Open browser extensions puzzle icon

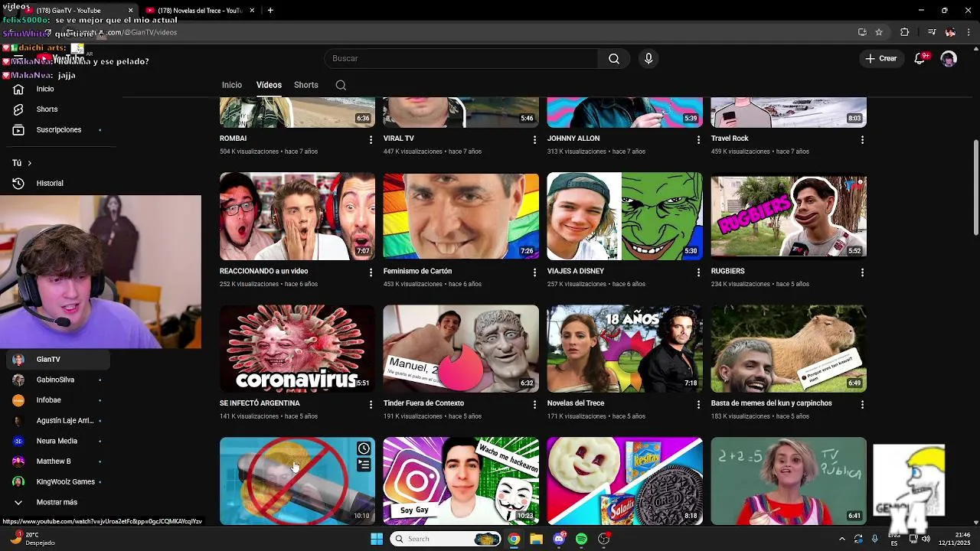click(905, 32)
